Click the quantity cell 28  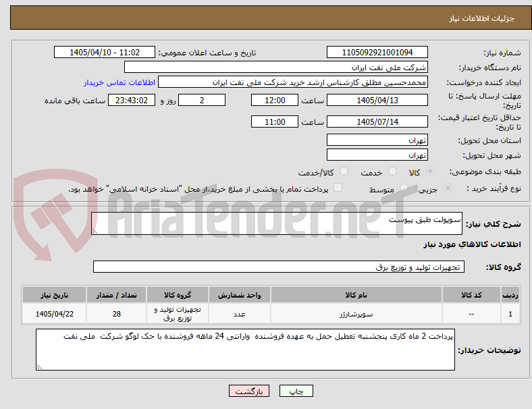[116, 314]
